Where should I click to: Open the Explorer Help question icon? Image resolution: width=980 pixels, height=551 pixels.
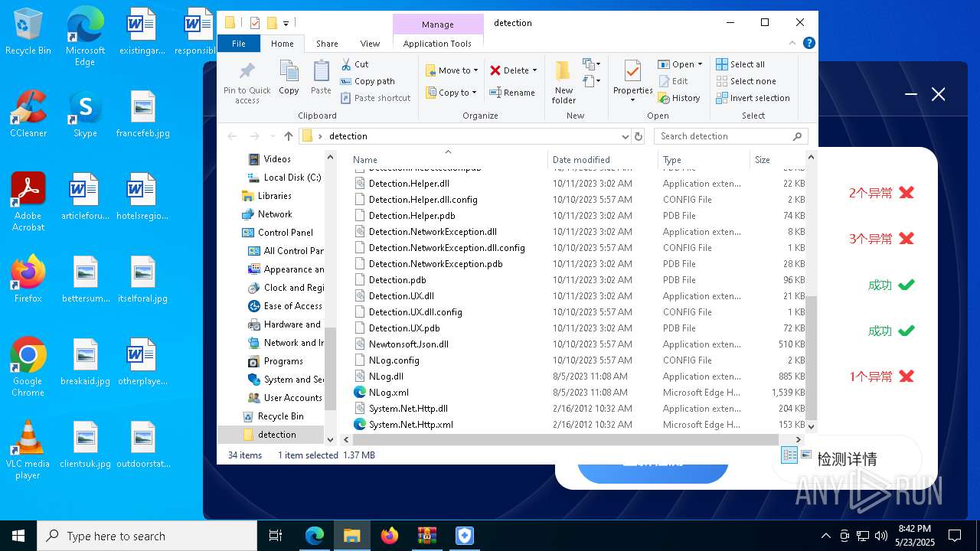(x=809, y=44)
